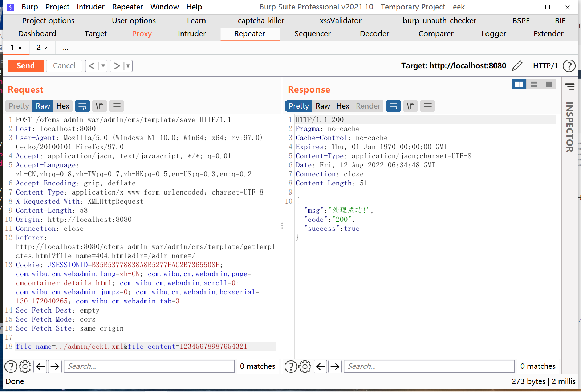Screen dimensions: 581x392
Task: Open the User options tab
Action: point(134,21)
